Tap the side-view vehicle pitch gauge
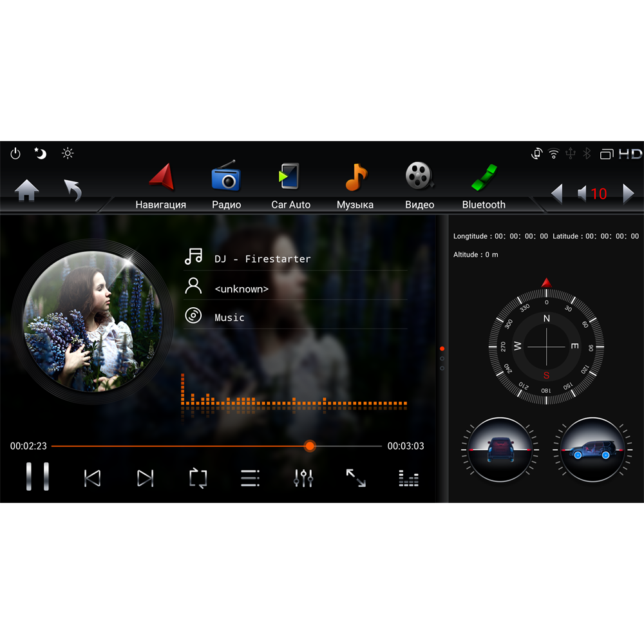644x644 pixels. 592,450
